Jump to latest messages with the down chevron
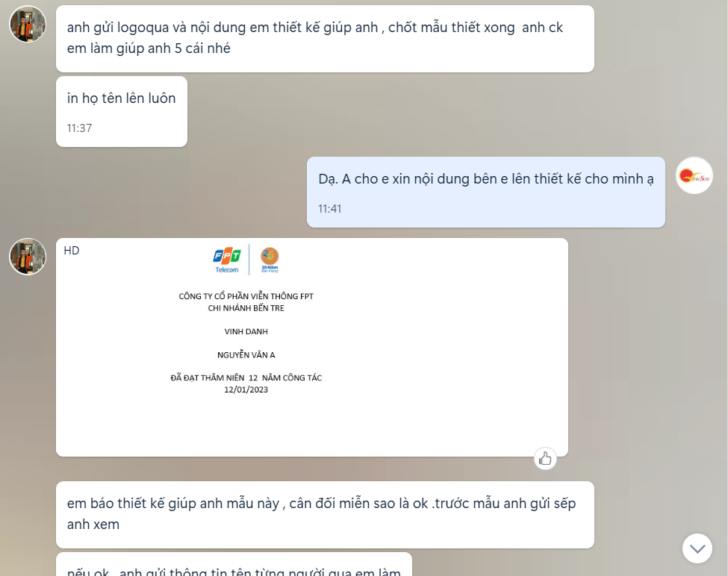728x576 pixels. (697, 548)
